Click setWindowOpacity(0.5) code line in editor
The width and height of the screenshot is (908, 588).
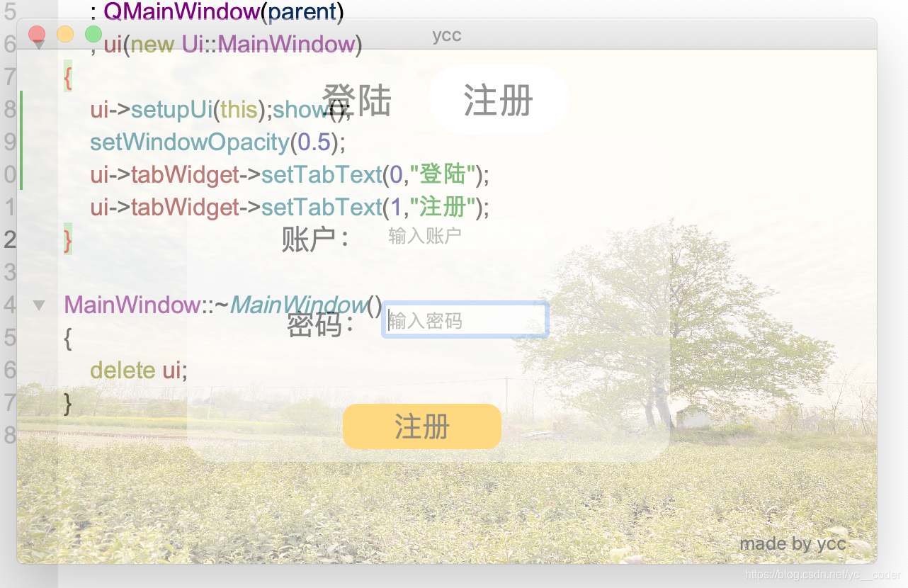click(x=217, y=142)
